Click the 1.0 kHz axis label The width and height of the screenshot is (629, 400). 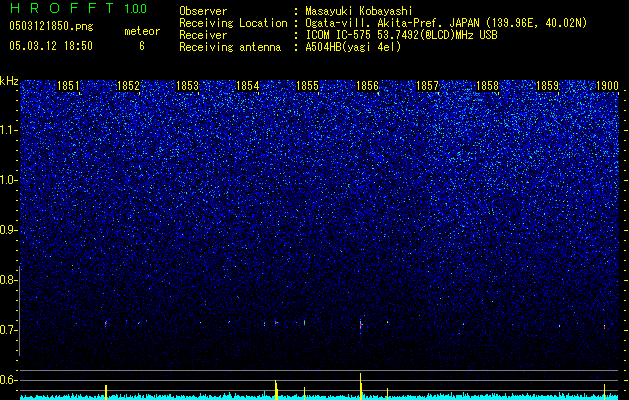point(8,180)
